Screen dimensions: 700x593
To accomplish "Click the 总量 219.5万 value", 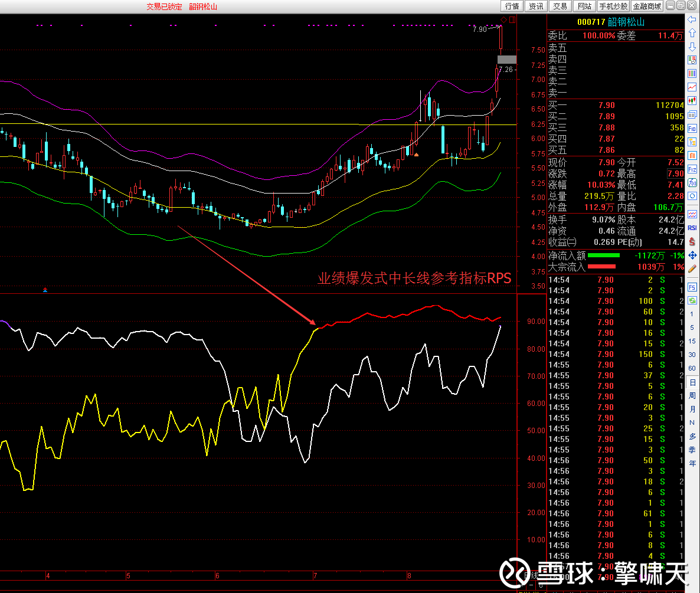I will click(x=598, y=196).
